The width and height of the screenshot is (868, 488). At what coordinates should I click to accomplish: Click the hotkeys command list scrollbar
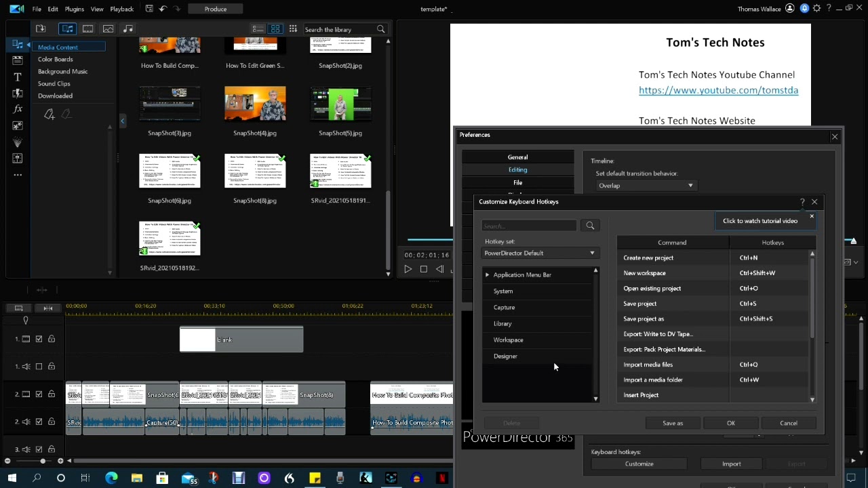pyautogui.click(x=812, y=298)
